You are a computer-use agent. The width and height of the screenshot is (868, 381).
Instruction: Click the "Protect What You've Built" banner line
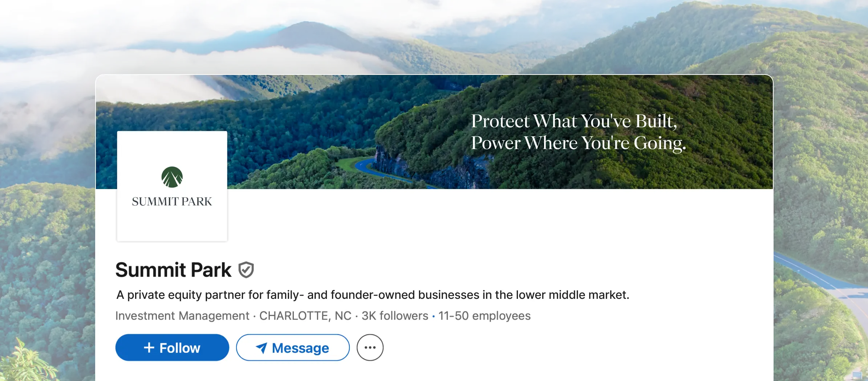[574, 121]
